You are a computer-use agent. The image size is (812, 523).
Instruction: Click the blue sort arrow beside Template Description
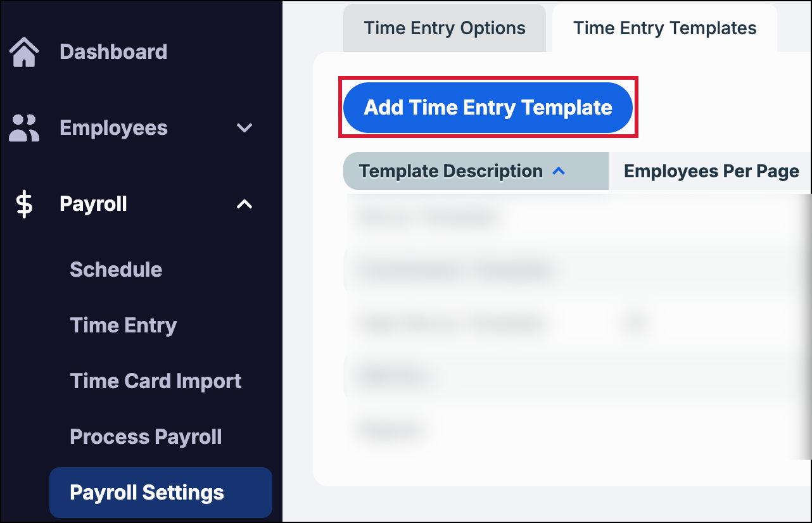pos(559,171)
